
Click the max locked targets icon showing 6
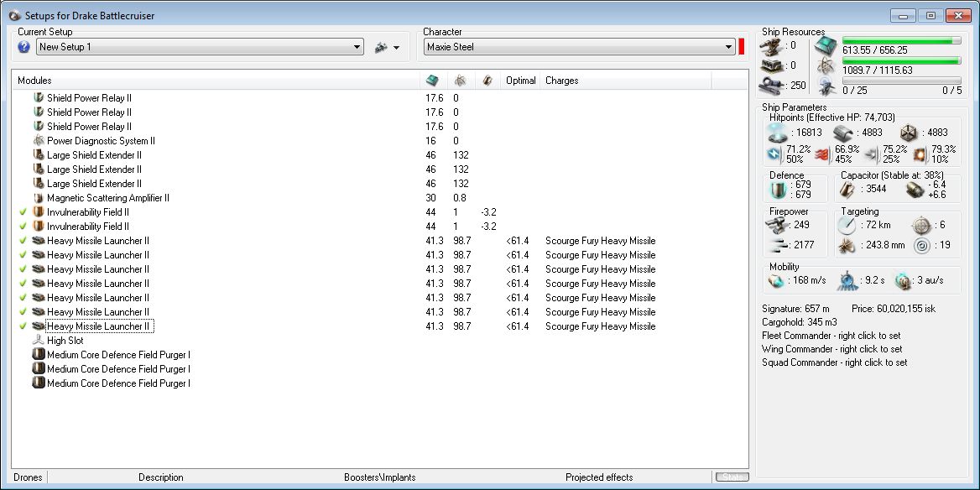(x=921, y=225)
